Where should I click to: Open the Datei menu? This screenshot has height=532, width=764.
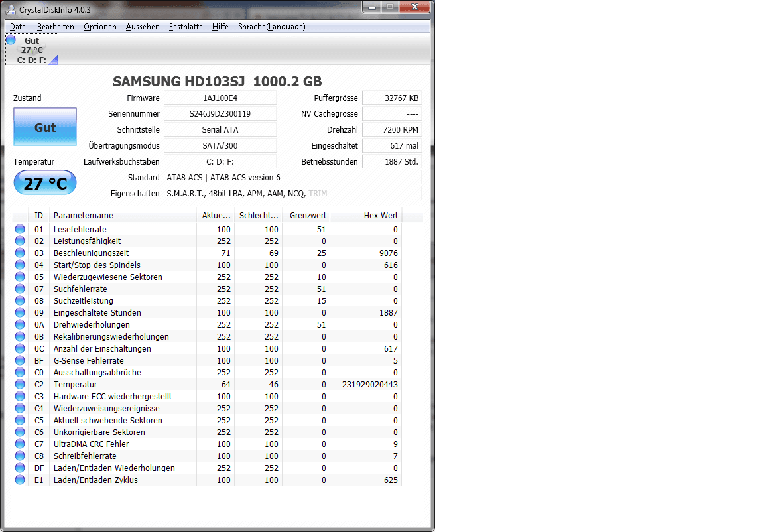(19, 27)
